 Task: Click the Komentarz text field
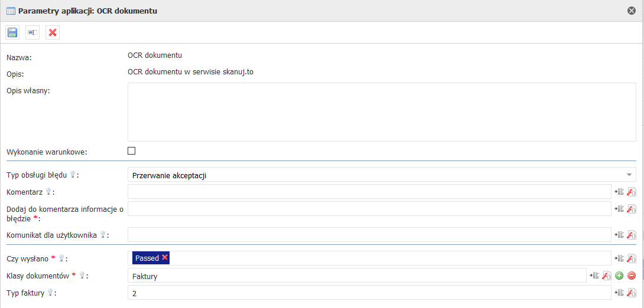(369, 192)
